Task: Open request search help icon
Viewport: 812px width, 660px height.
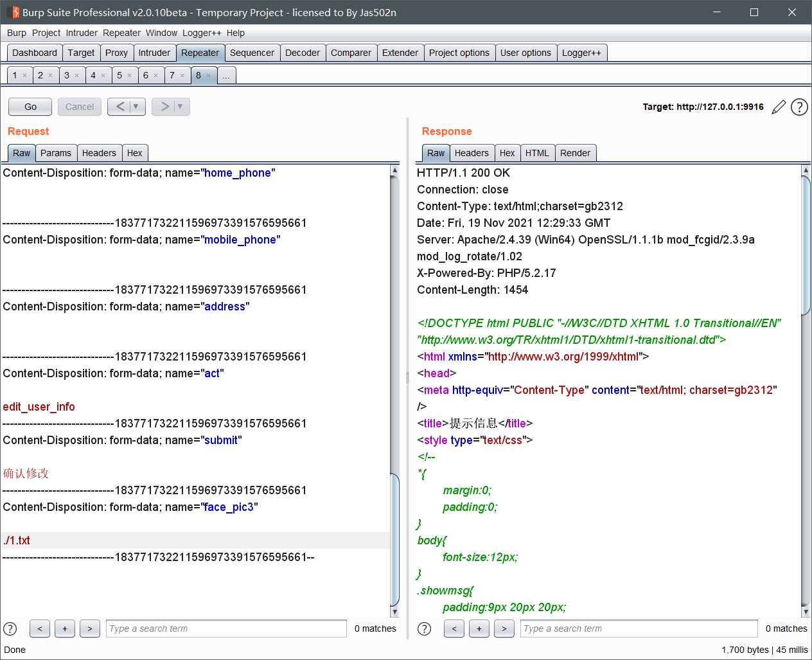Action: (x=10, y=629)
